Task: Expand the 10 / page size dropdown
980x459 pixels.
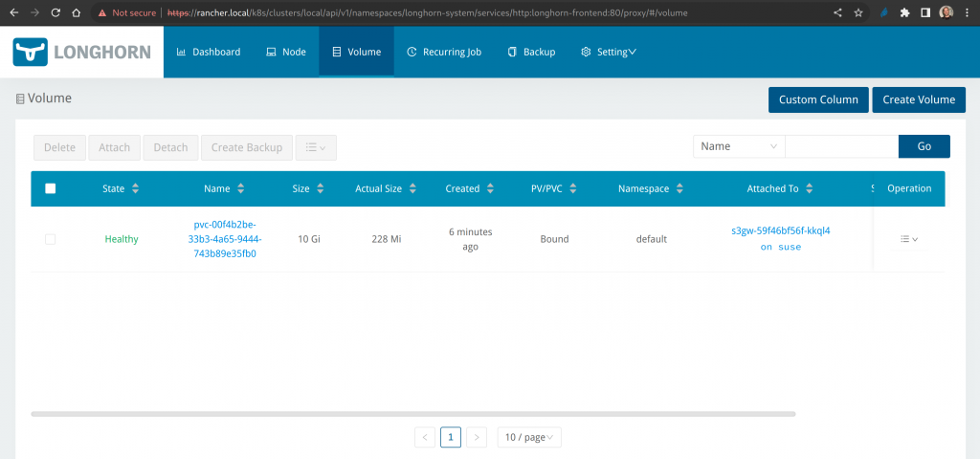Action: [529, 437]
